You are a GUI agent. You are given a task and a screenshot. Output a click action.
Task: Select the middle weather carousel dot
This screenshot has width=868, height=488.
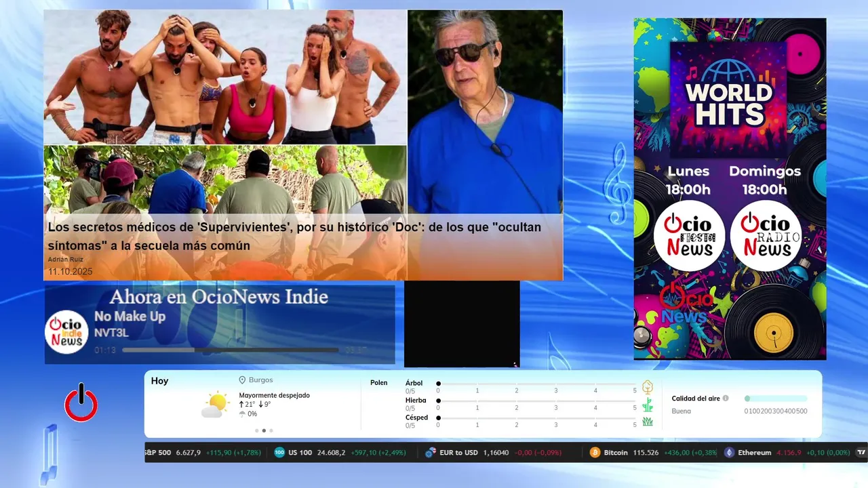click(264, 430)
